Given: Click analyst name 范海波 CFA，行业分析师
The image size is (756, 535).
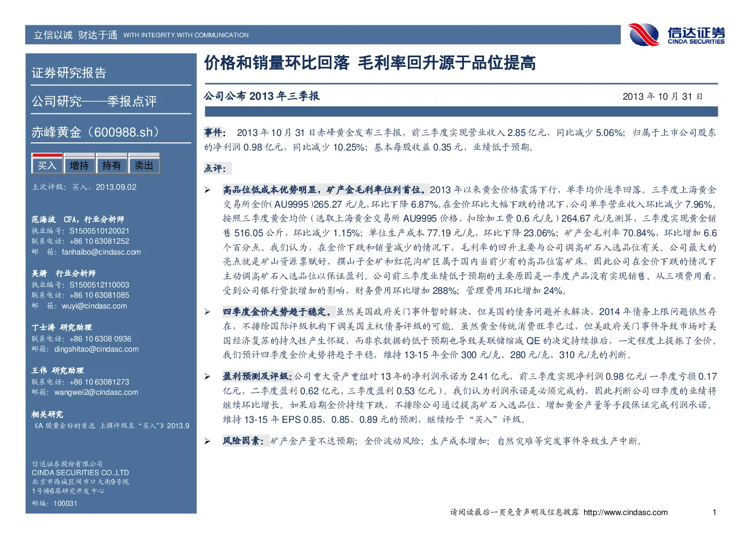Looking at the screenshot, I should click(78, 220).
